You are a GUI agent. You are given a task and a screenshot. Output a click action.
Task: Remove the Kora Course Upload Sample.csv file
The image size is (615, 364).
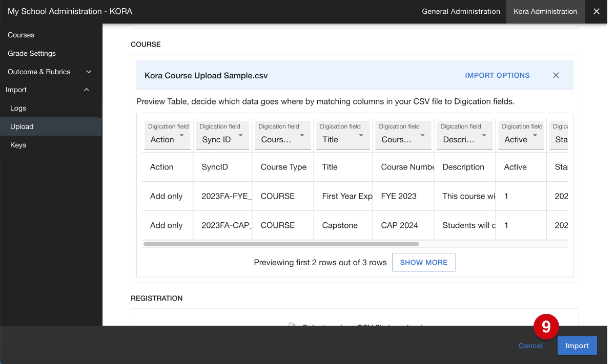click(x=556, y=75)
